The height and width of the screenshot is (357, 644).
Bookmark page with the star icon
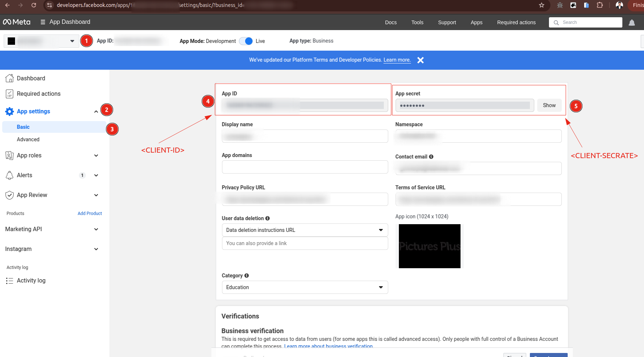pos(542,5)
